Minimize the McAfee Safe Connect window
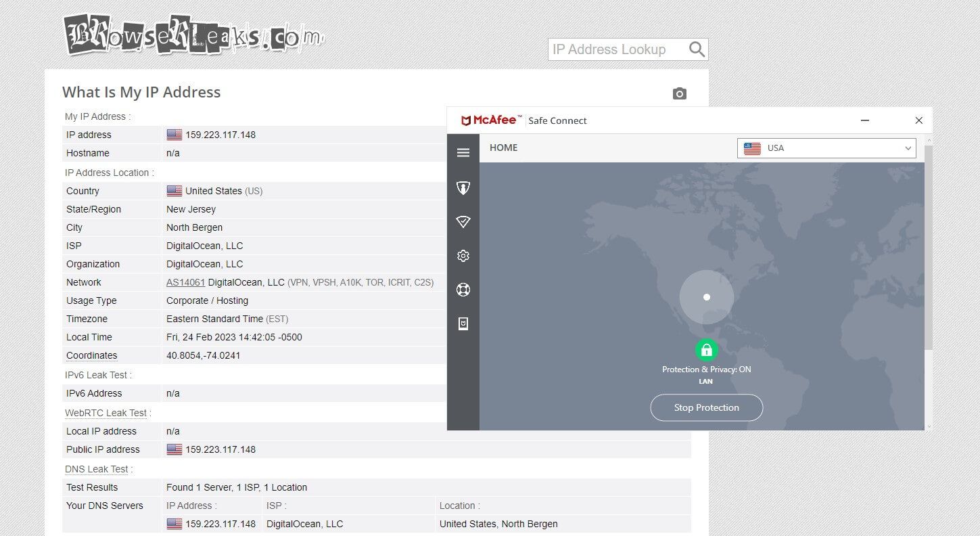The width and height of the screenshot is (980, 536). tap(865, 120)
